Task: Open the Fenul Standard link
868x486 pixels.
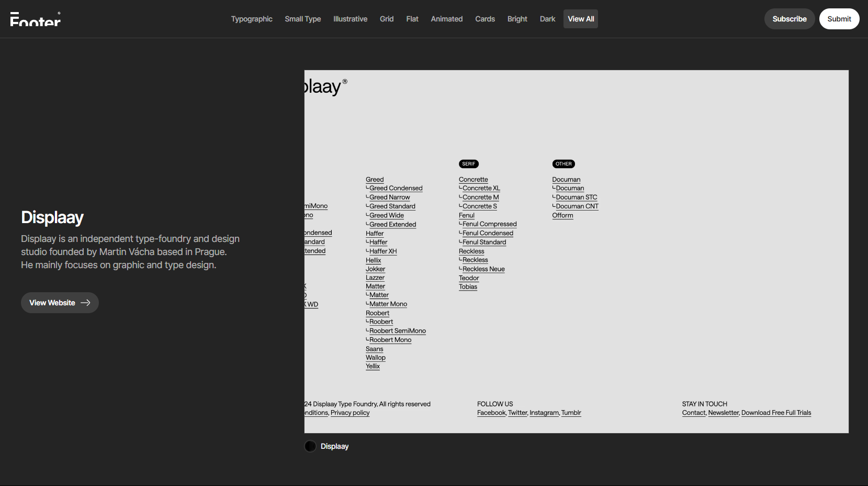Action: pos(484,242)
